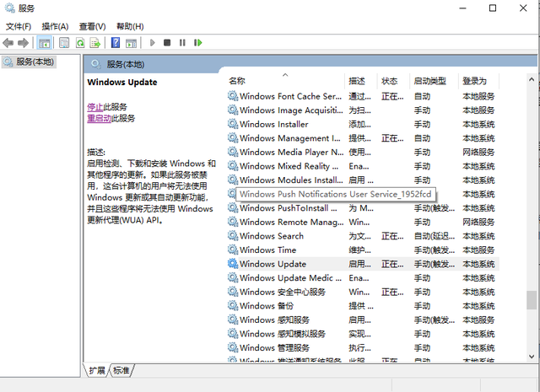This screenshot has width=540, height=392.
Task: Open the 操作(A) menu
Action: 55,26
